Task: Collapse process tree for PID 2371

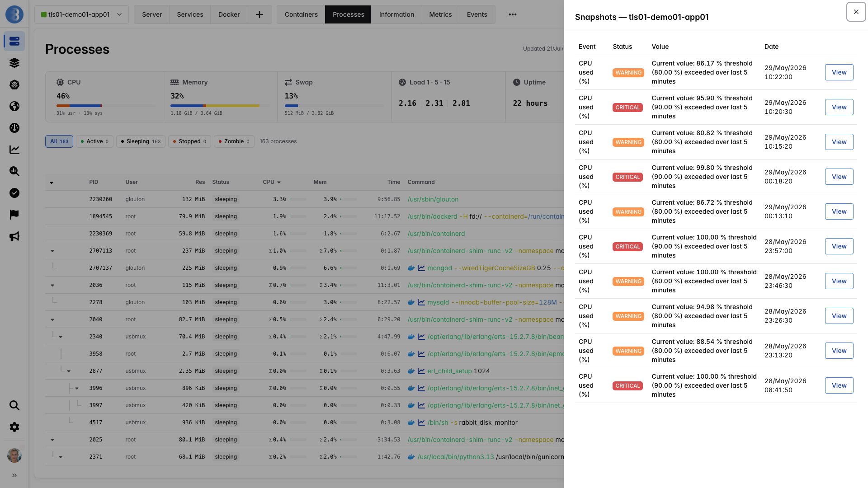Action: click(61, 457)
